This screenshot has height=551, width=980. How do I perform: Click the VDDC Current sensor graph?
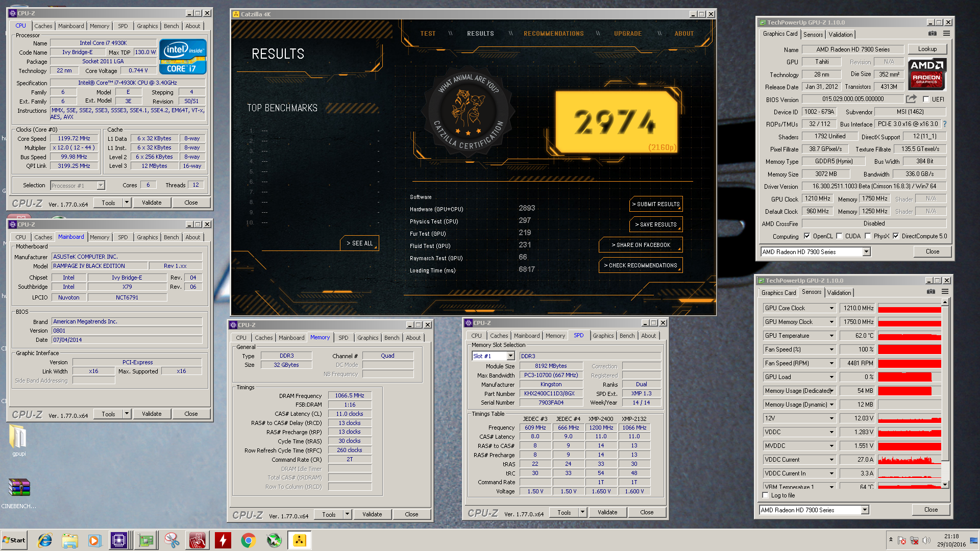pos(910,460)
